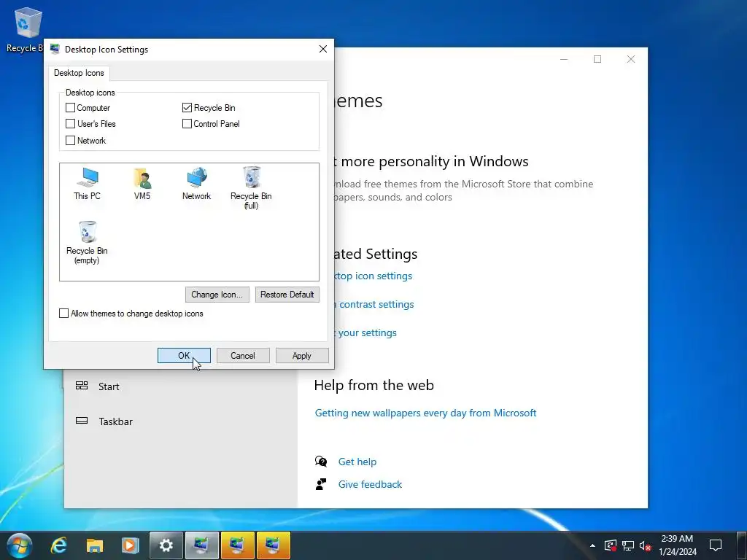Enable the User's Files checkbox

(70, 124)
